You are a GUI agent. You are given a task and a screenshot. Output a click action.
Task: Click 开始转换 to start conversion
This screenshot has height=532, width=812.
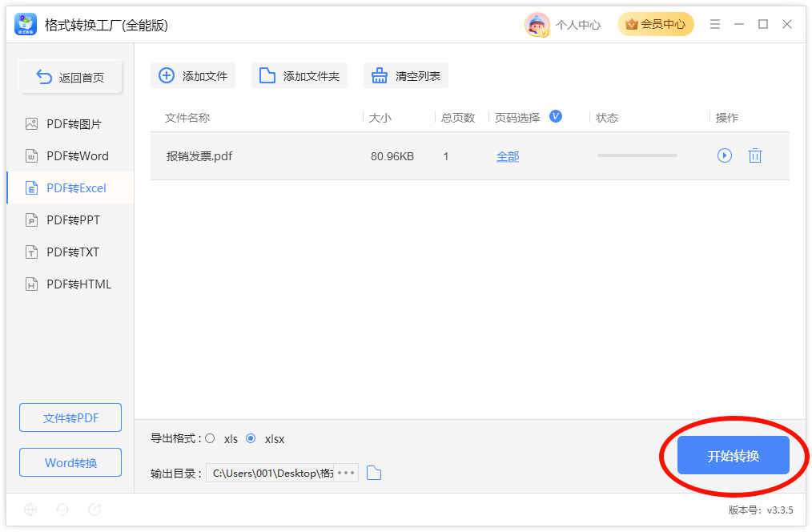pyautogui.click(x=734, y=455)
